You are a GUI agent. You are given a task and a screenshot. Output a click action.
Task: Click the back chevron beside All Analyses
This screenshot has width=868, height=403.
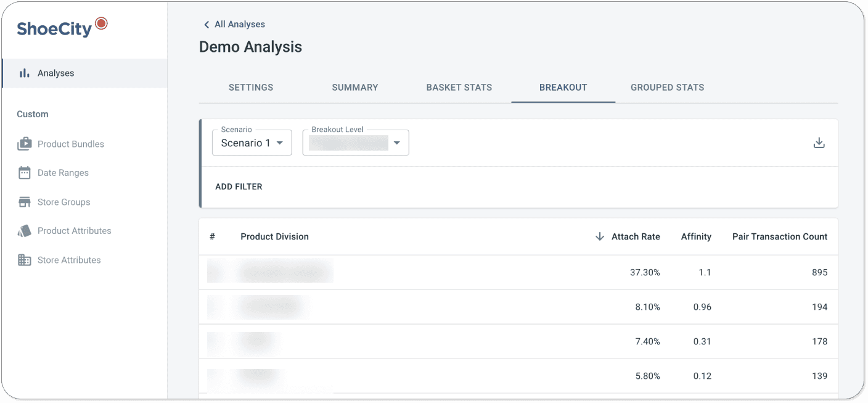pos(207,24)
